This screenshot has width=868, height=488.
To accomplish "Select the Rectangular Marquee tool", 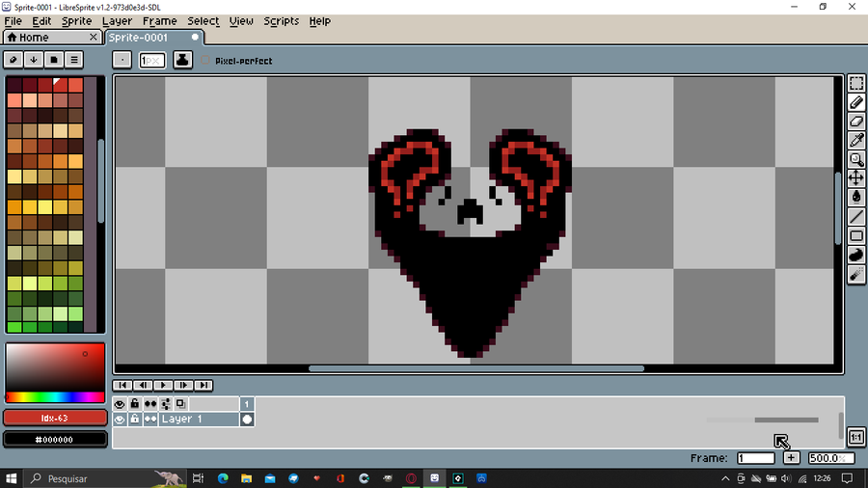I will (x=855, y=84).
